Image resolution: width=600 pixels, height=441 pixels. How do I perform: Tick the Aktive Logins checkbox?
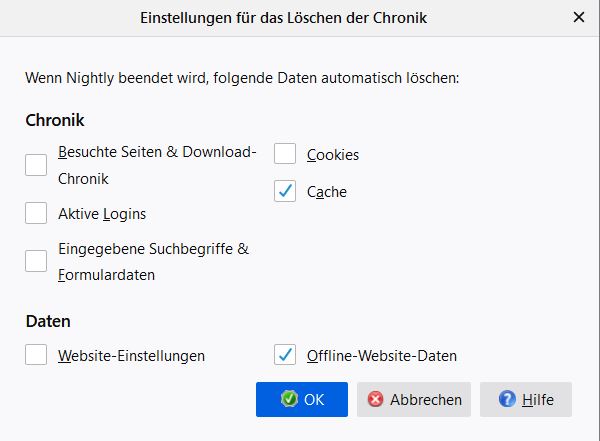coord(36,213)
